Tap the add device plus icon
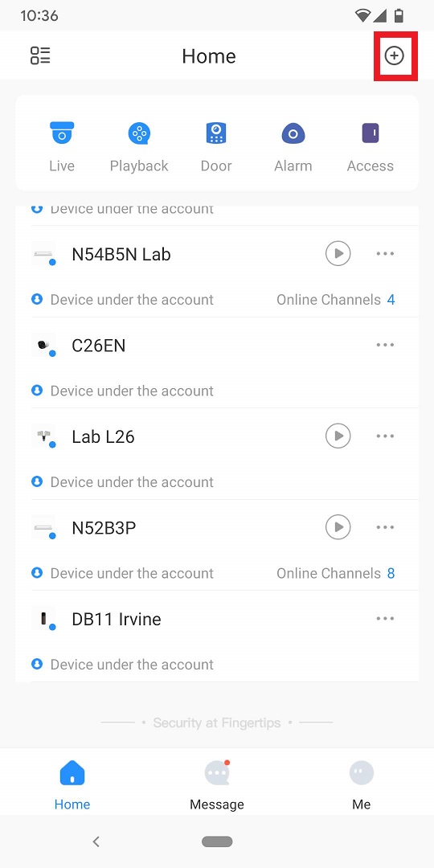 pos(395,55)
